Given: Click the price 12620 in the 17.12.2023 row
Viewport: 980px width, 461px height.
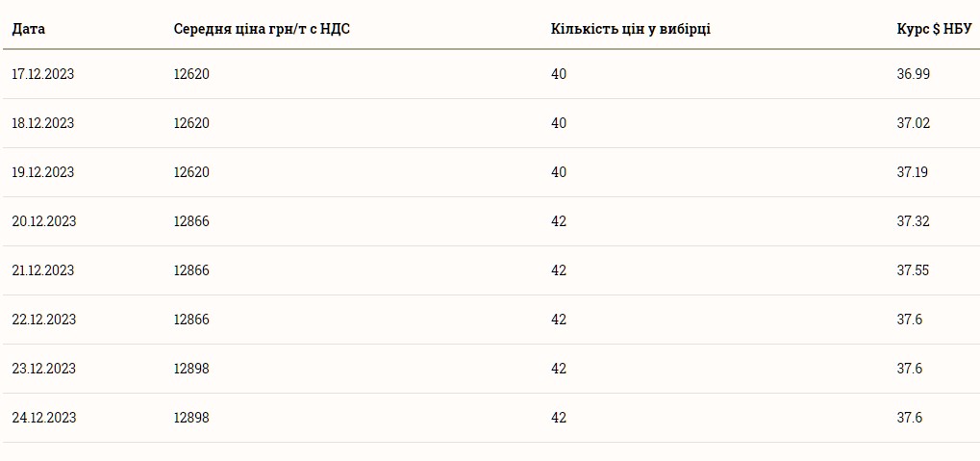Looking at the screenshot, I should (191, 74).
